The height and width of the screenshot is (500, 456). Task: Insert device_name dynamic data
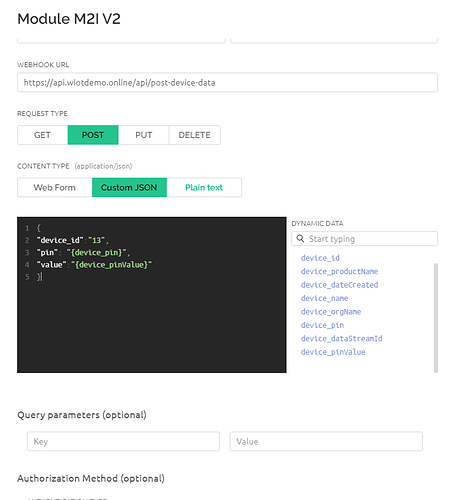pos(324,298)
